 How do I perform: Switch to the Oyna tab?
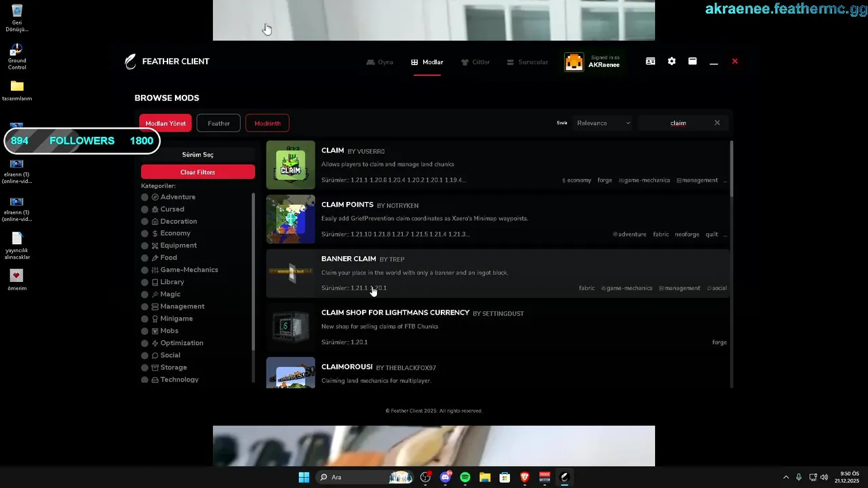coord(380,62)
